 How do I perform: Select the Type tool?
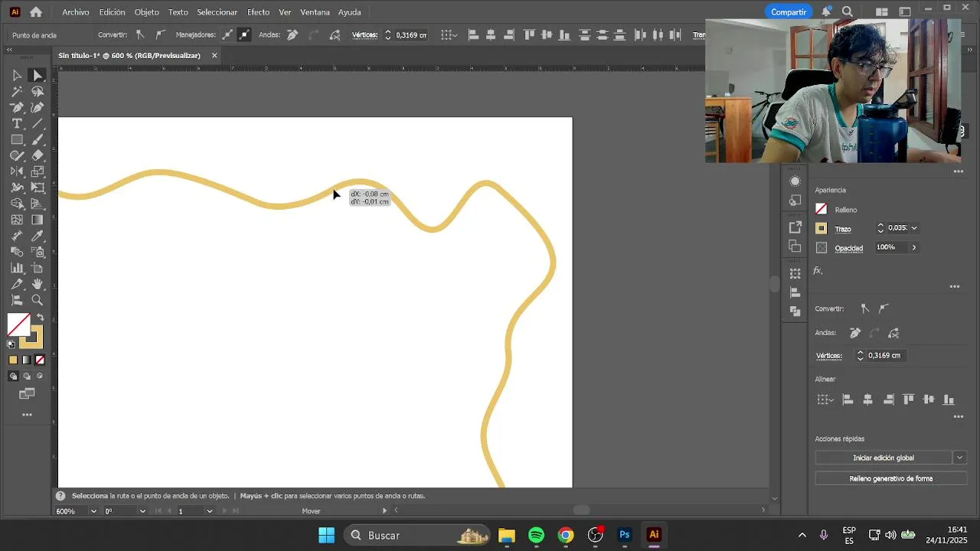[x=17, y=124]
